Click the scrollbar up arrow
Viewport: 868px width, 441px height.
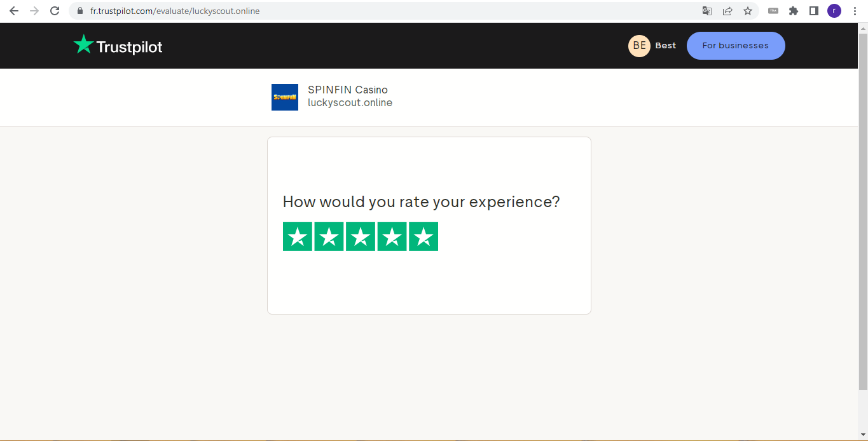click(863, 28)
